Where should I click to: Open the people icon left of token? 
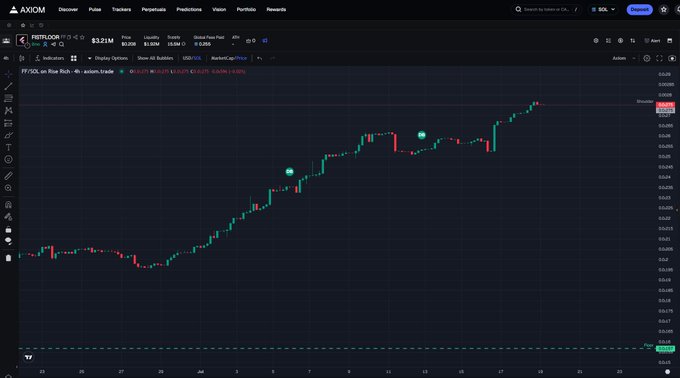(6, 41)
